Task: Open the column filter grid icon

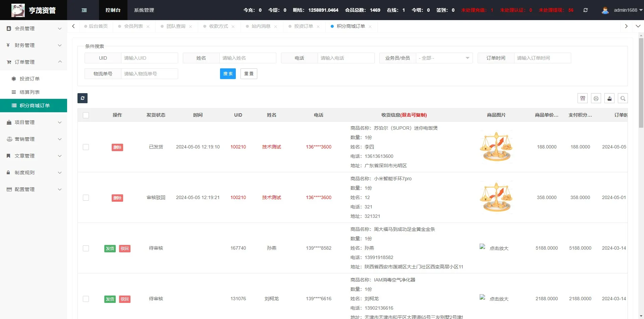Action: click(583, 98)
